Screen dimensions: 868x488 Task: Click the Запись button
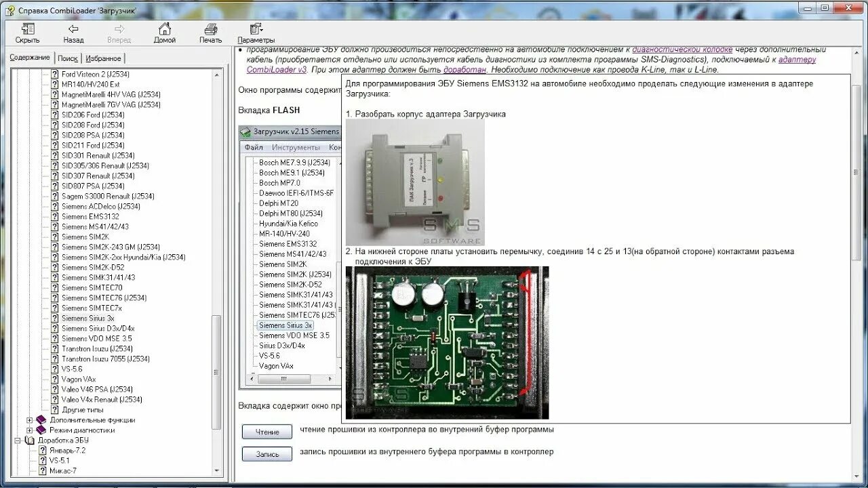[x=267, y=454]
